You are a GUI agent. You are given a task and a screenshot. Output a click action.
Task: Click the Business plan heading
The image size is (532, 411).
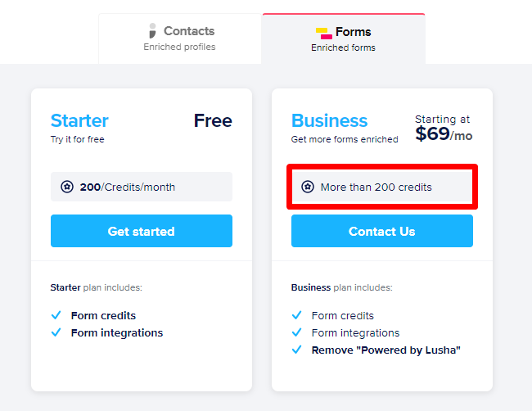pyautogui.click(x=330, y=121)
